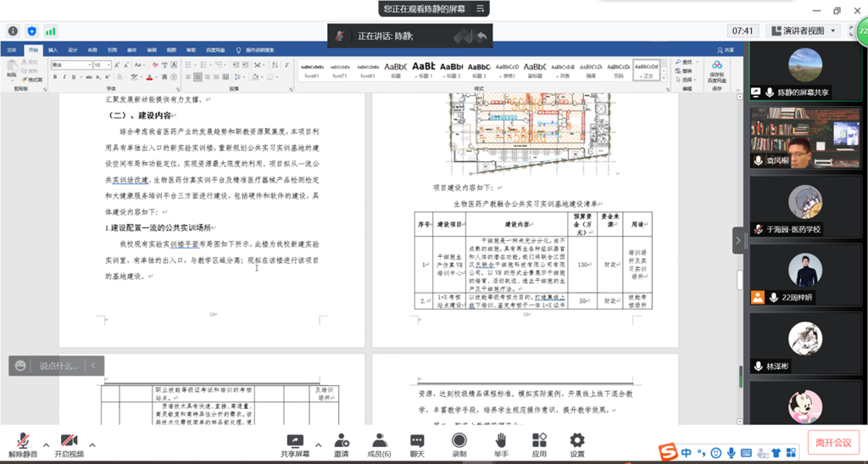
Task: Apply the 标题 1 heading style
Action: click(424, 70)
